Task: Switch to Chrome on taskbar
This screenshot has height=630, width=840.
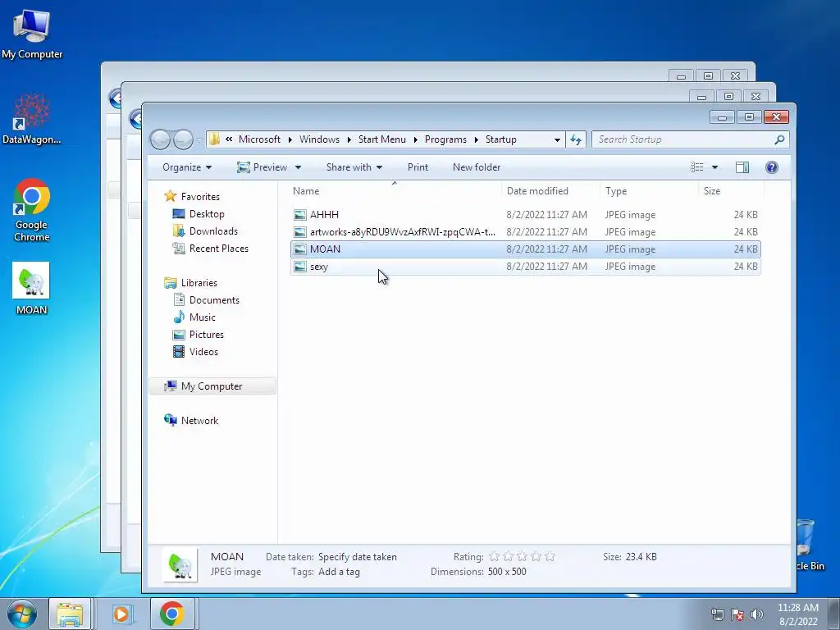Action: (172, 614)
